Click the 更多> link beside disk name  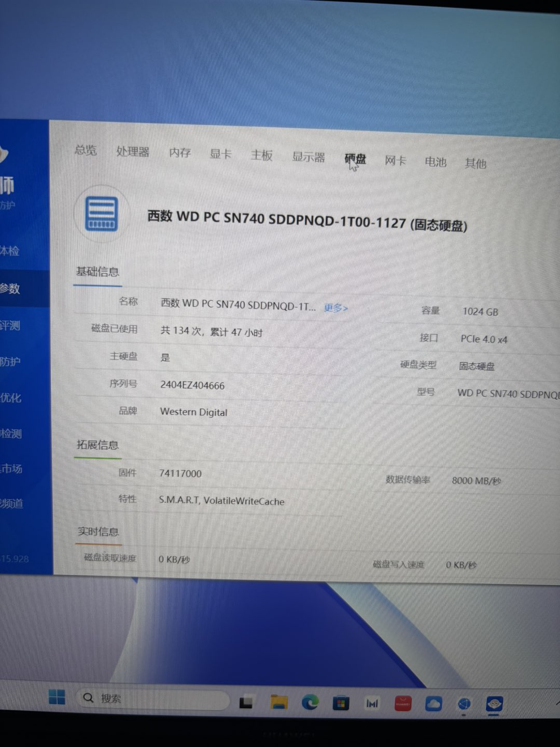tap(335, 308)
